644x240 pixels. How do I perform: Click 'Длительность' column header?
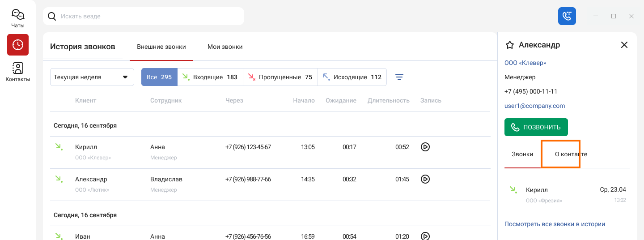coord(389,100)
